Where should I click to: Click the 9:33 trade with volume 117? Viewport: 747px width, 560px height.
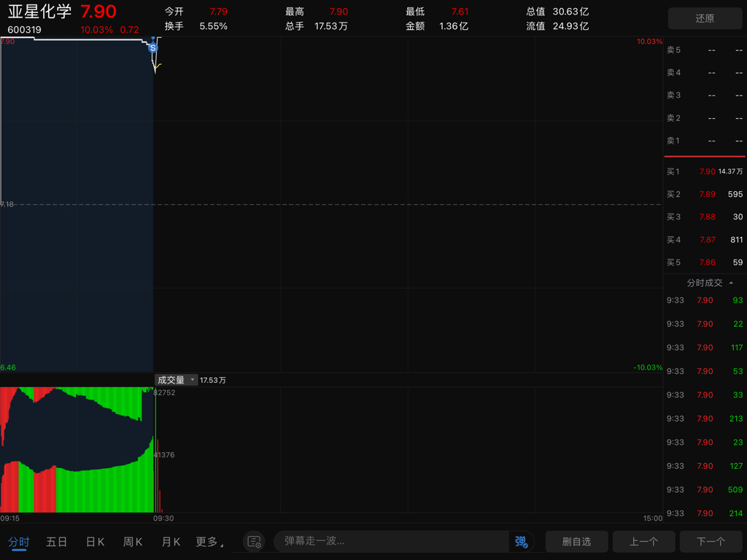click(x=705, y=348)
